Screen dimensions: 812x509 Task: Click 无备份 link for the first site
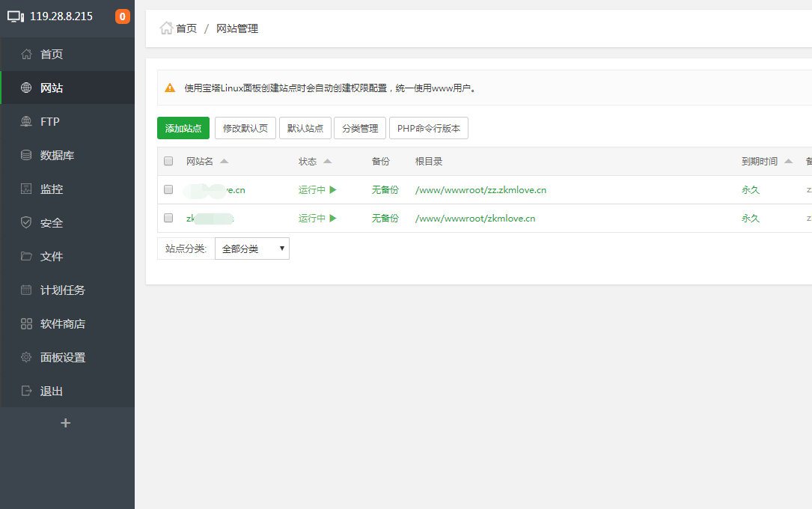coord(385,189)
